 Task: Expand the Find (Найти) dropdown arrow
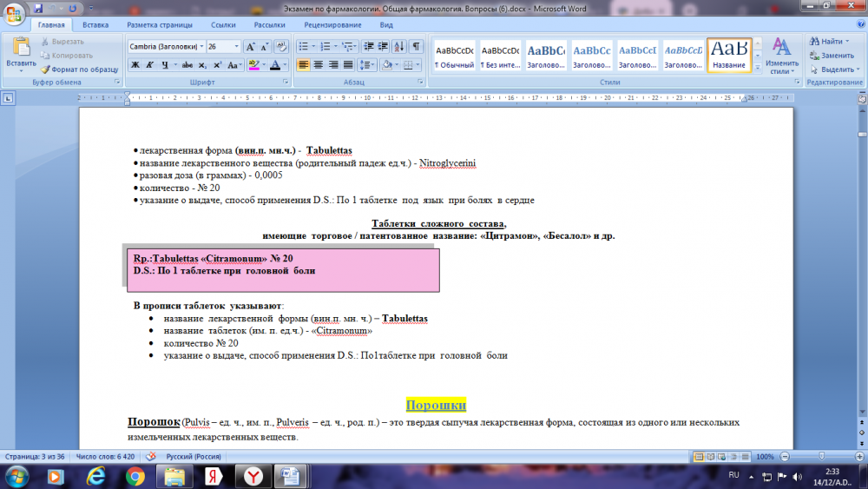849,41
